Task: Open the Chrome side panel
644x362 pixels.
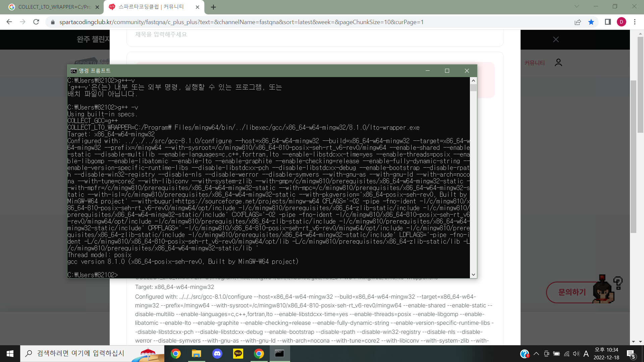Action: point(608,22)
